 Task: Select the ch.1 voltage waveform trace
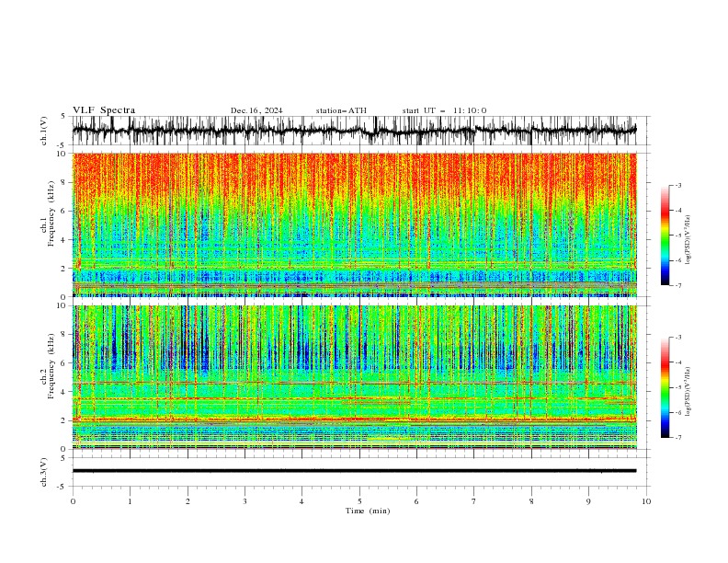tap(354, 131)
